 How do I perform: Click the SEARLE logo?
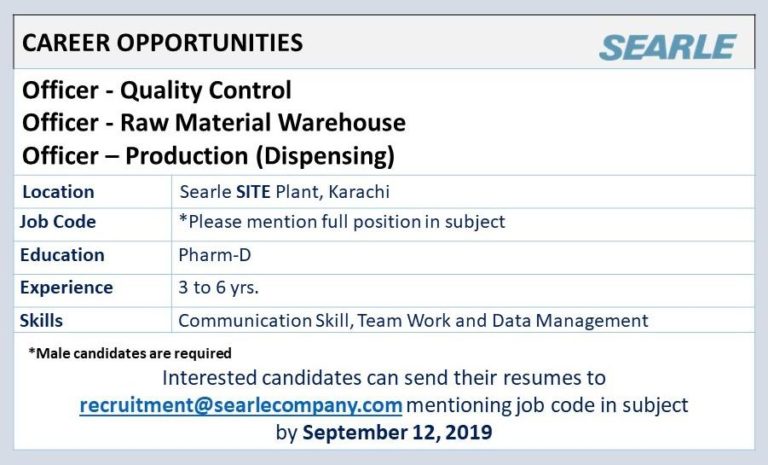pos(667,46)
